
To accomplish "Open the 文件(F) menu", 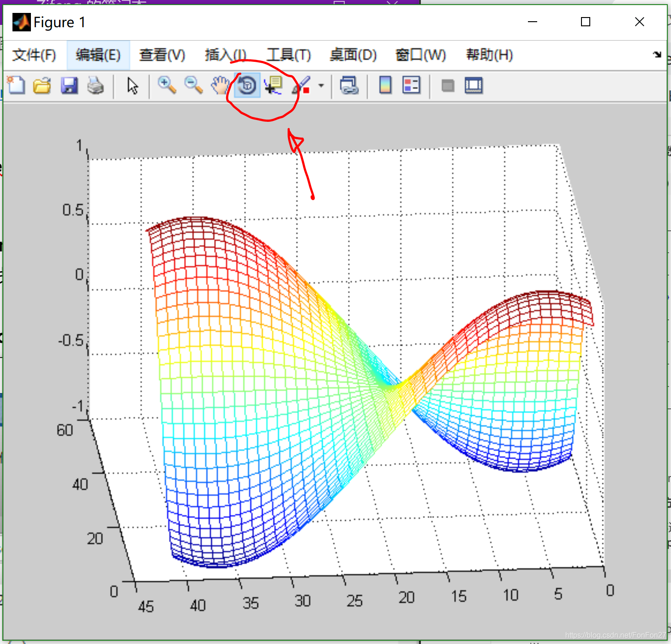I will pyautogui.click(x=34, y=55).
